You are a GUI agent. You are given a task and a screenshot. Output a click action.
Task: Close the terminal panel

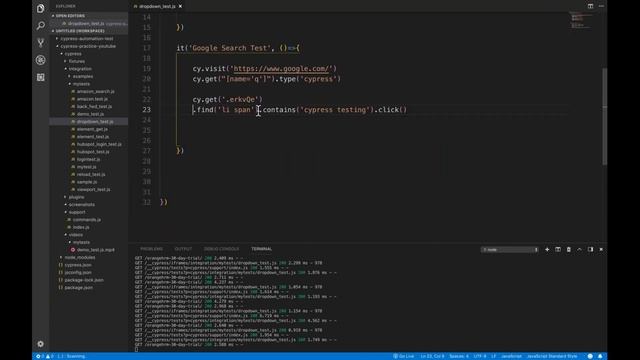601,249
